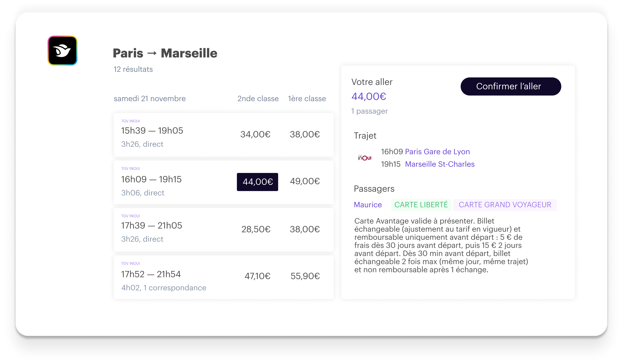Select the 34,00€ second class fare
623x364 pixels.
point(255,134)
